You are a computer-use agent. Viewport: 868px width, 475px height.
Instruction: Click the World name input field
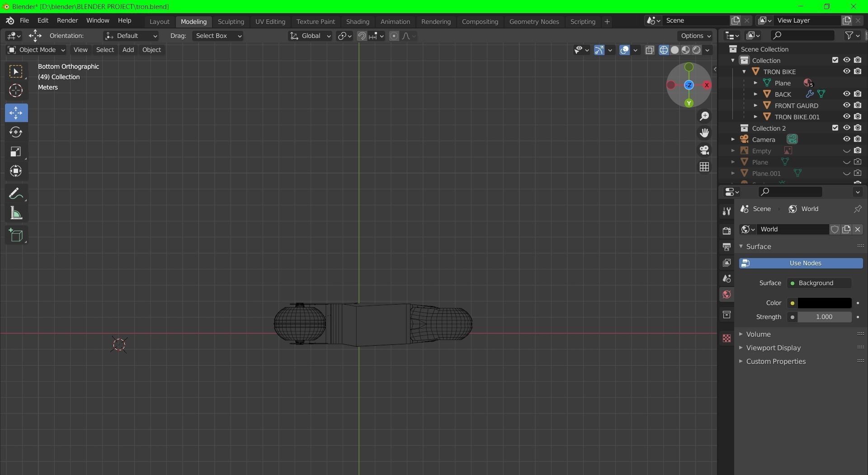794,229
